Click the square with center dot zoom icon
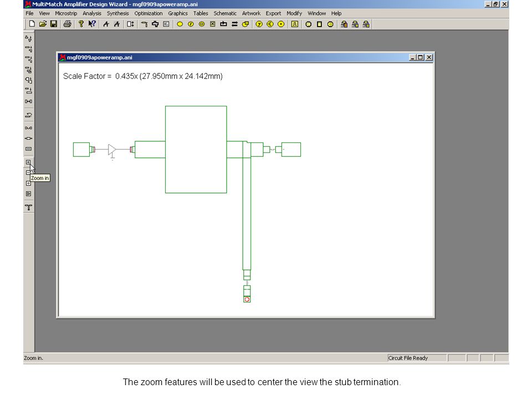 [28, 183]
